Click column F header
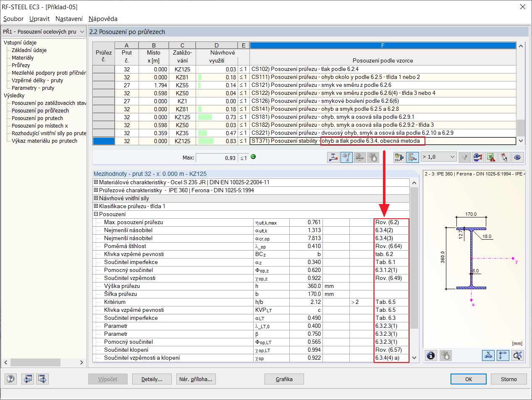The width and height of the screenshot is (532, 400). [x=383, y=45]
